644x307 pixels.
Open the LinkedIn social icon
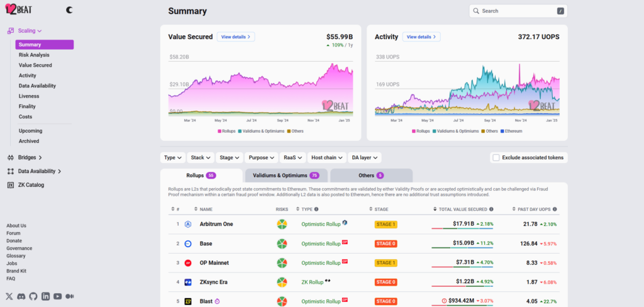pos(45,296)
